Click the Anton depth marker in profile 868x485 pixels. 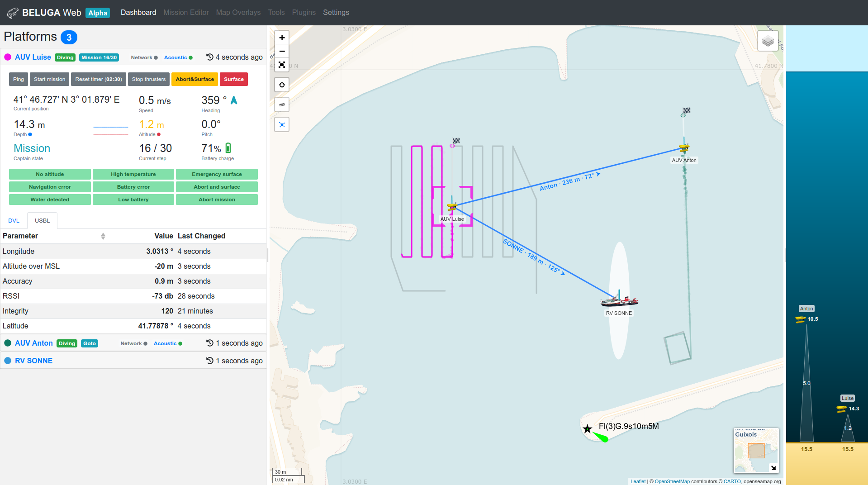pos(800,319)
